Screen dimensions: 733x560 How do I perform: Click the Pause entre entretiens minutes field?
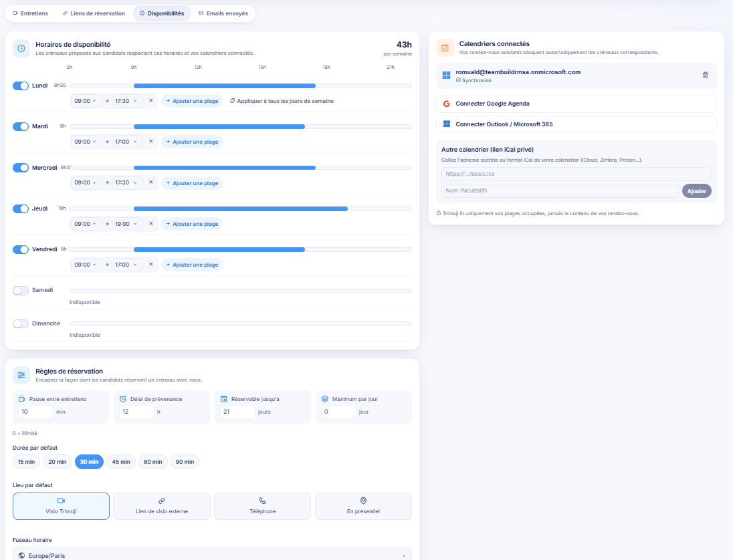coord(35,412)
